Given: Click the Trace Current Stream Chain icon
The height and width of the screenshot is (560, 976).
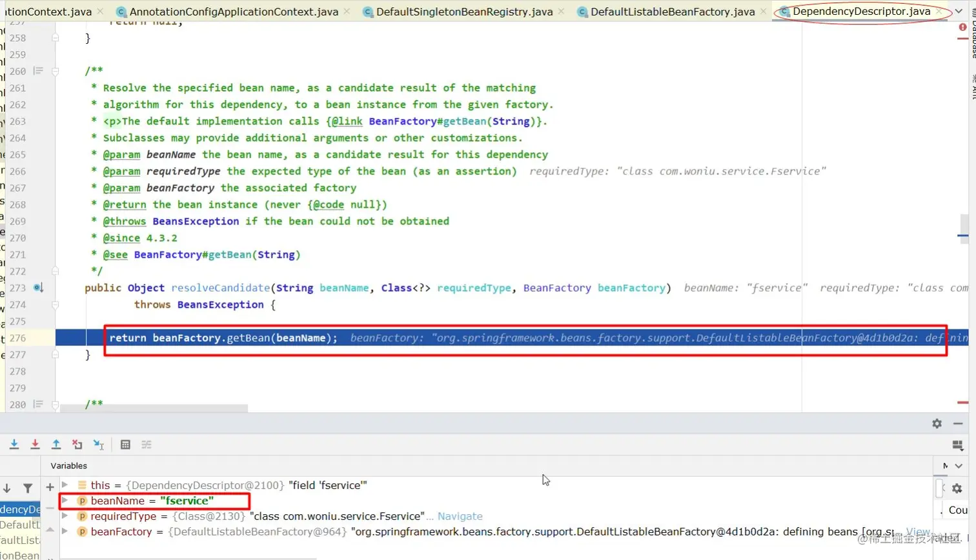Looking at the screenshot, I should (x=147, y=445).
